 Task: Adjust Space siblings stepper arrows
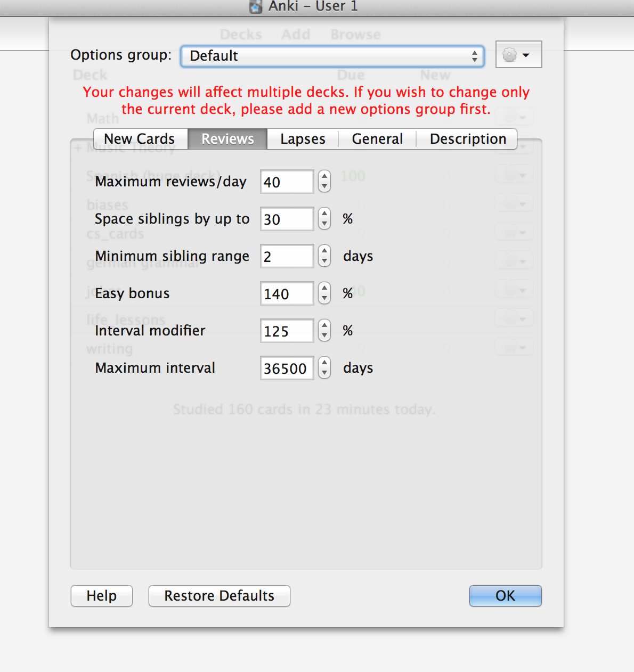(x=324, y=219)
